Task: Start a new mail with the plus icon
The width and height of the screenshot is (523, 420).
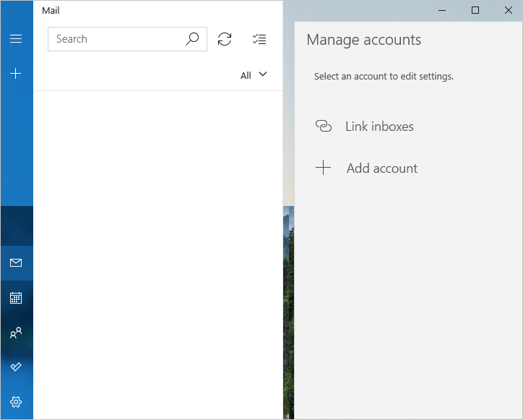Action: click(x=16, y=74)
